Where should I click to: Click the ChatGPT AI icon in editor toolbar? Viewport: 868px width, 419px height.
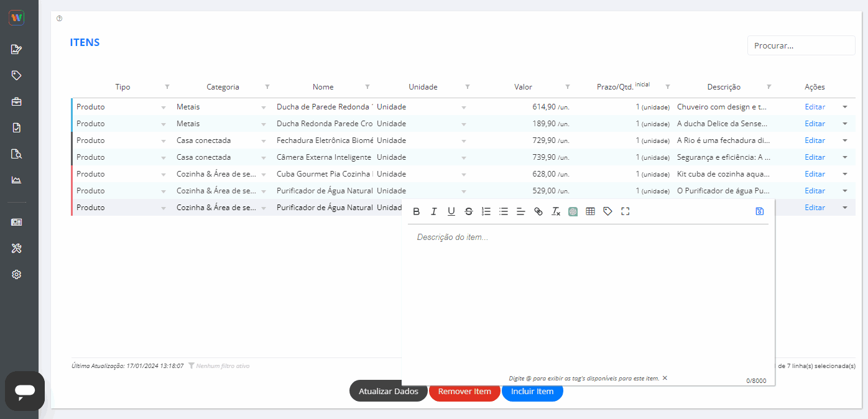click(573, 211)
